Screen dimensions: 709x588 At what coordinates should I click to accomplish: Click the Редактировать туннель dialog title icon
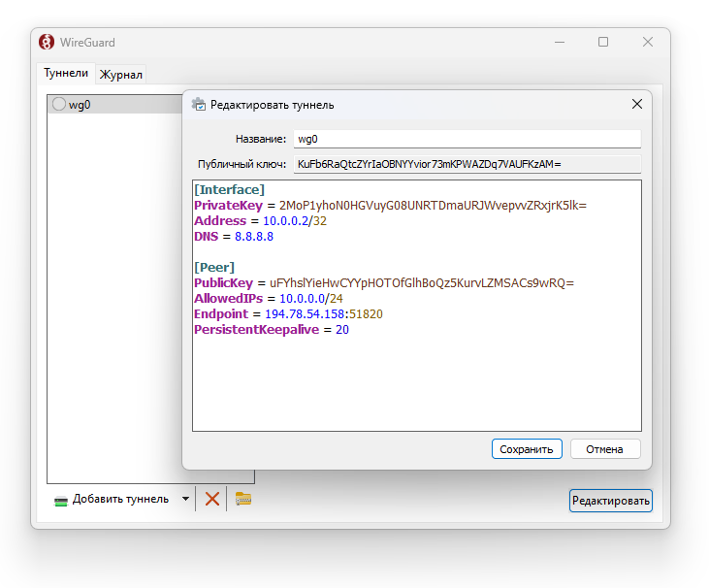tap(199, 105)
